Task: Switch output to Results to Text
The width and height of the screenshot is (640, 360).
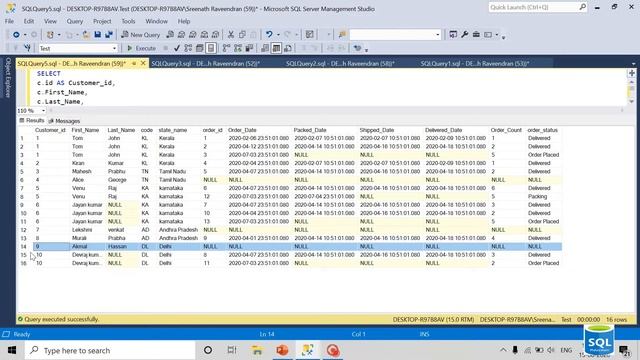Action: click(265, 48)
